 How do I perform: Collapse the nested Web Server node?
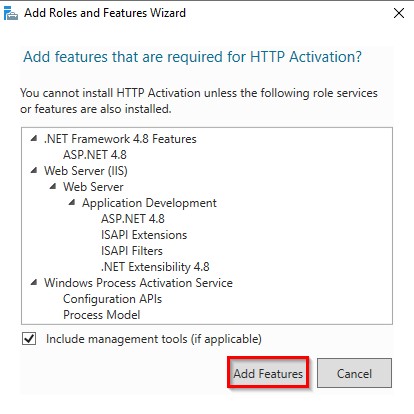click(x=53, y=186)
